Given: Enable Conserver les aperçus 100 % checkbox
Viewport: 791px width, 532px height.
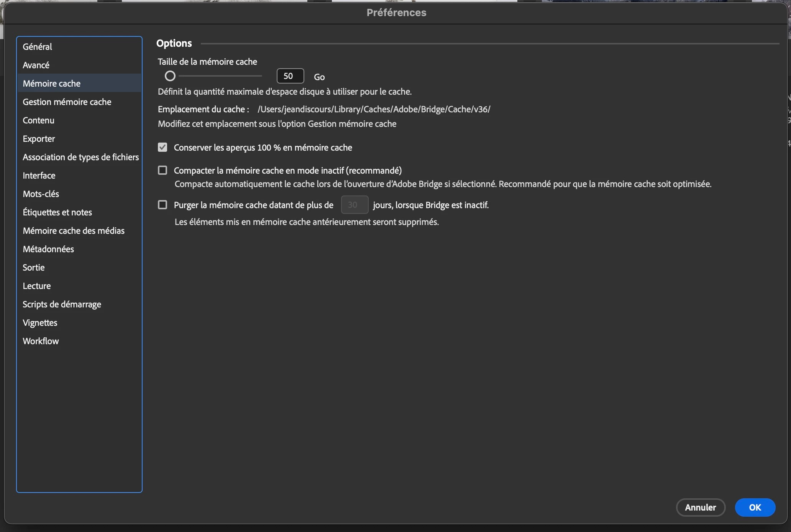Looking at the screenshot, I should (162, 148).
